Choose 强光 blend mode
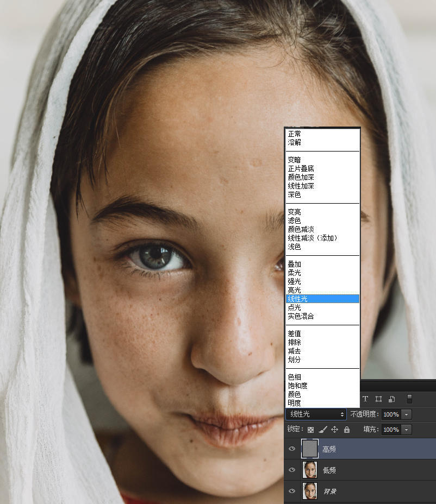This screenshot has width=436, height=504. click(322, 281)
